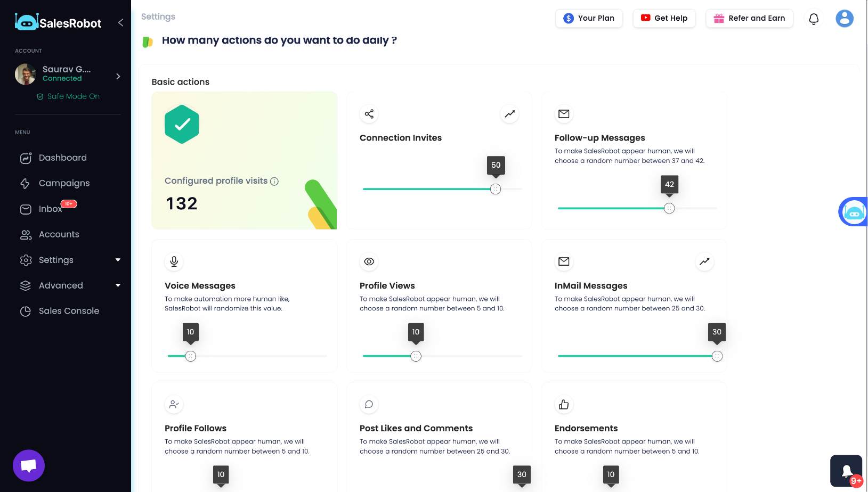This screenshot has height=492, width=868.
Task: Open the user profile avatar icon
Action: 845,18
